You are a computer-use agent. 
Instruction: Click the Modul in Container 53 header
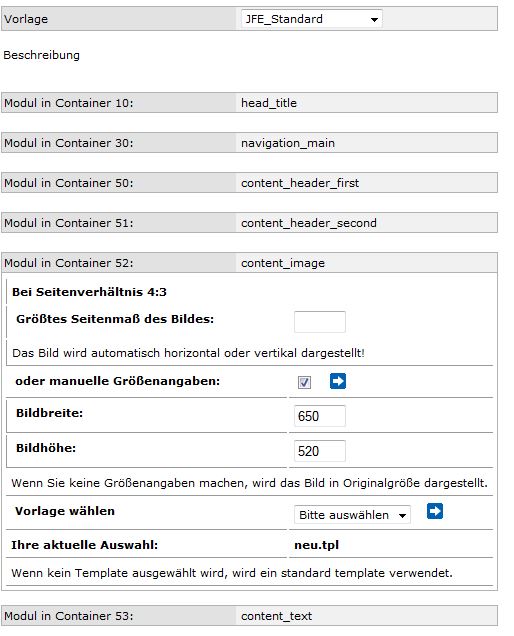(x=249, y=616)
